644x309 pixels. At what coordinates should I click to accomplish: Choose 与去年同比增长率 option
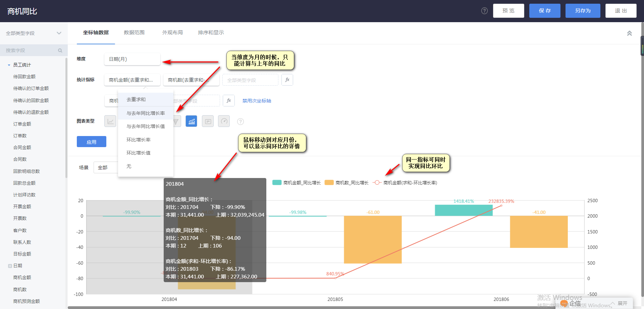(x=146, y=113)
